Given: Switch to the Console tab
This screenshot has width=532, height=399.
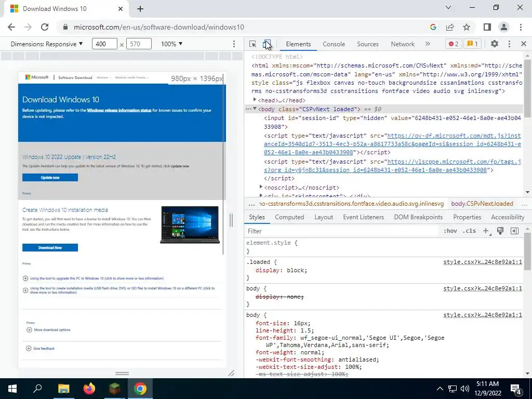Looking at the screenshot, I should pyautogui.click(x=334, y=44).
